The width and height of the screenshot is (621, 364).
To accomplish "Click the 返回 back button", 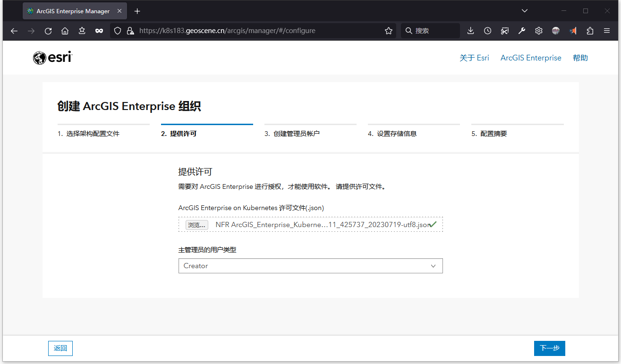I will tap(60, 348).
